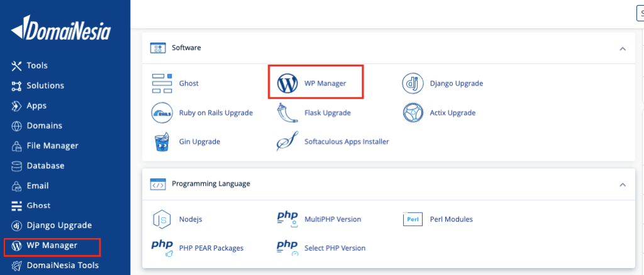Open the WP Manager link in Software panel
Viewport: 644px width, 275px height.
[x=325, y=84]
